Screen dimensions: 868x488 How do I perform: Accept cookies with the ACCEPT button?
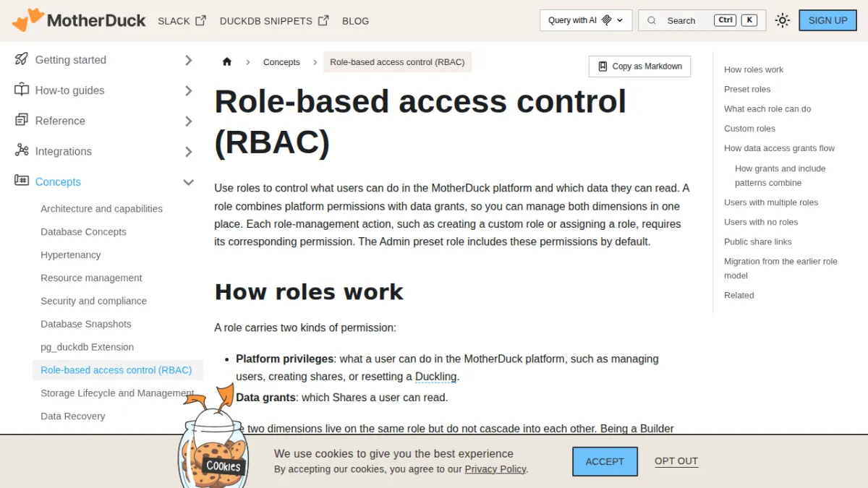tap(605, 461)
